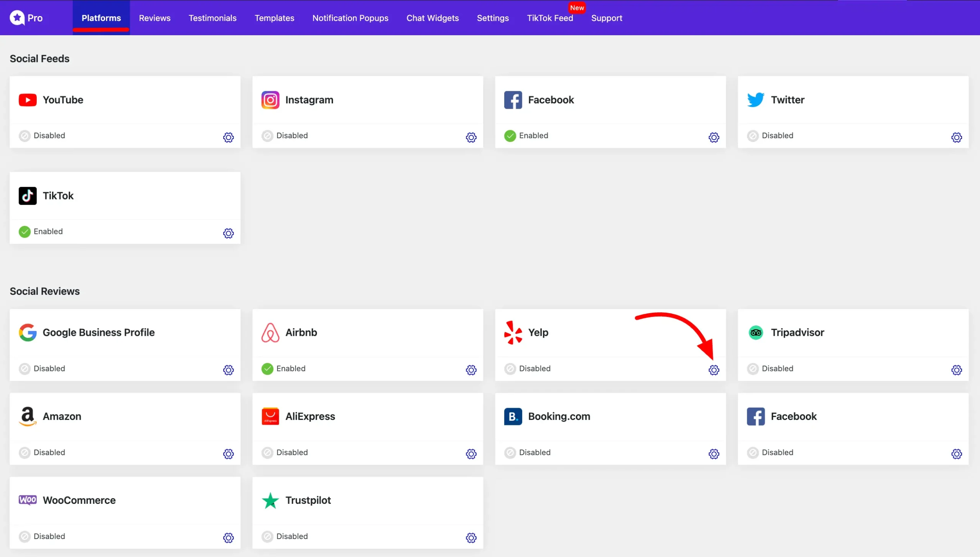Click the Google G logo
The width and height of the screenshot is (980, 557).
tap(28, 332)
